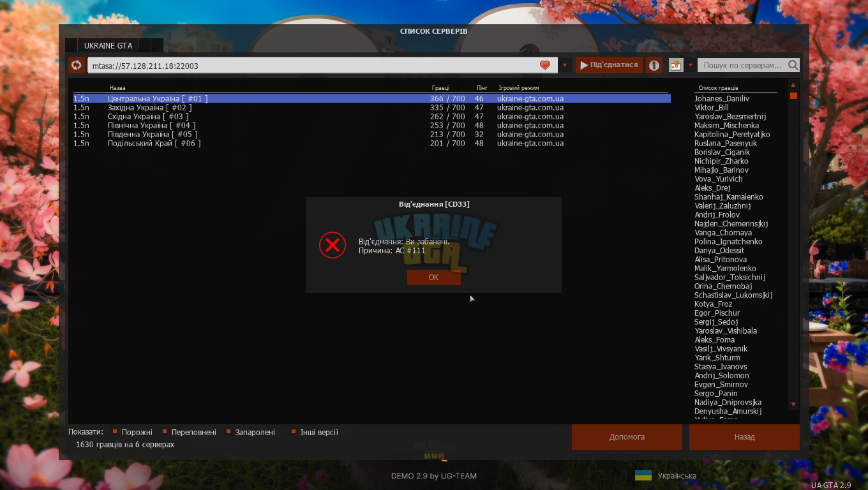
Task: Click player Vanga_Chornaya in list
Action: tap(723, 233)
